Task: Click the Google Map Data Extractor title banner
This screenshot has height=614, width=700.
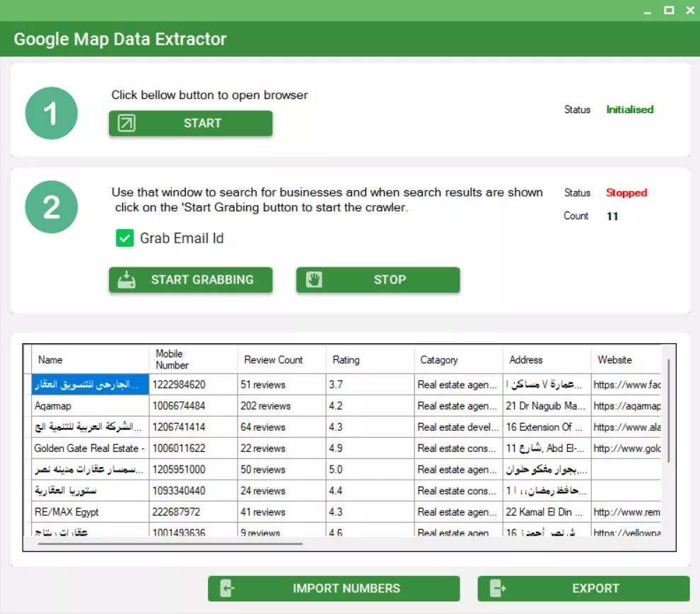Action: [119, 39]
